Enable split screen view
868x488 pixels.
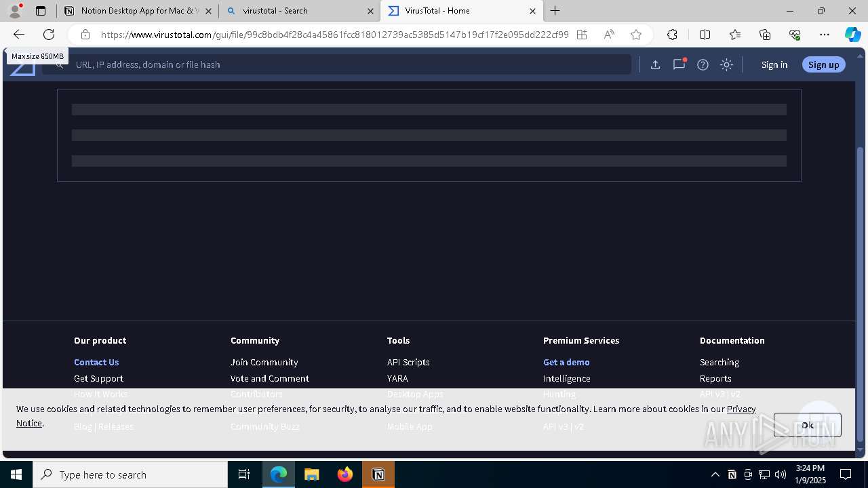[x=705, y=35]
